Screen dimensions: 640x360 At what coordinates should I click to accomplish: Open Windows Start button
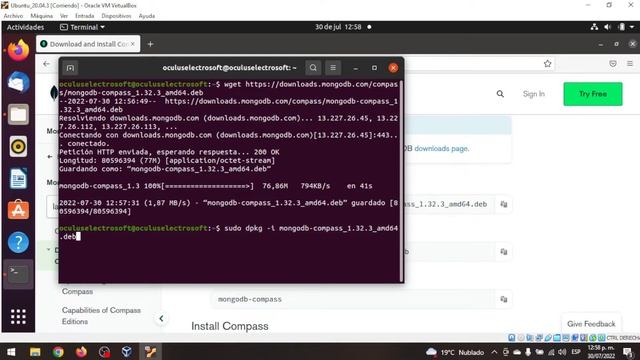11,352
